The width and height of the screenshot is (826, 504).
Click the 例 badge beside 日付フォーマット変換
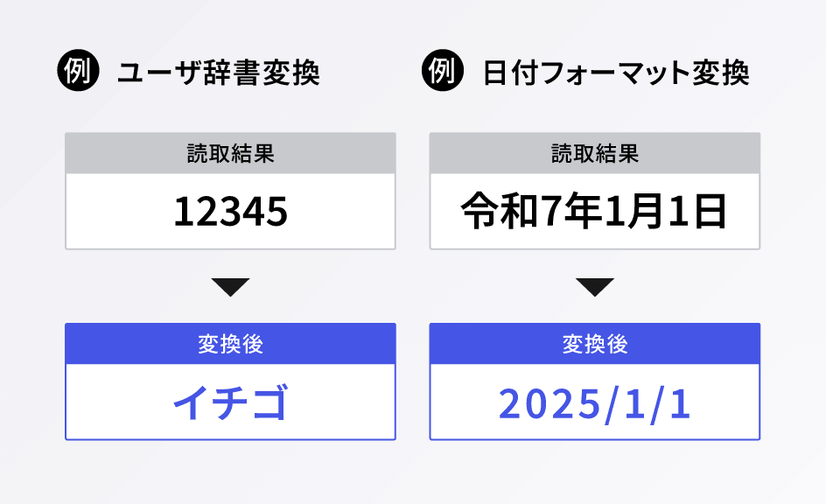[443, 71]
